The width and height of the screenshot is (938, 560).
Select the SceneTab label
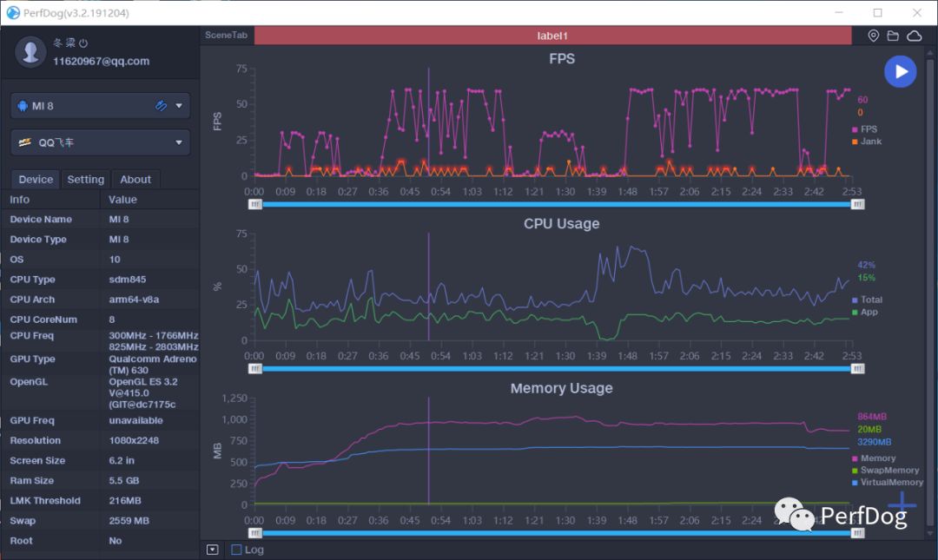pos(226,36)
